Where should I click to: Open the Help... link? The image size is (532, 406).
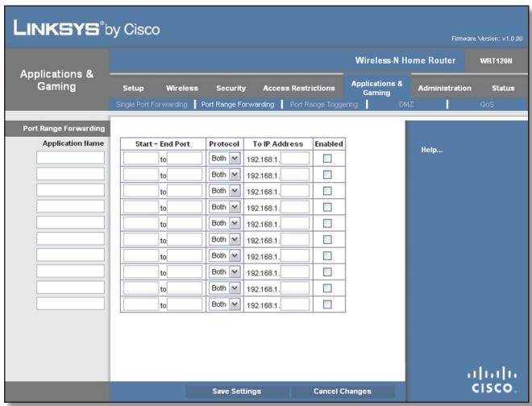[x=432, y=150]
